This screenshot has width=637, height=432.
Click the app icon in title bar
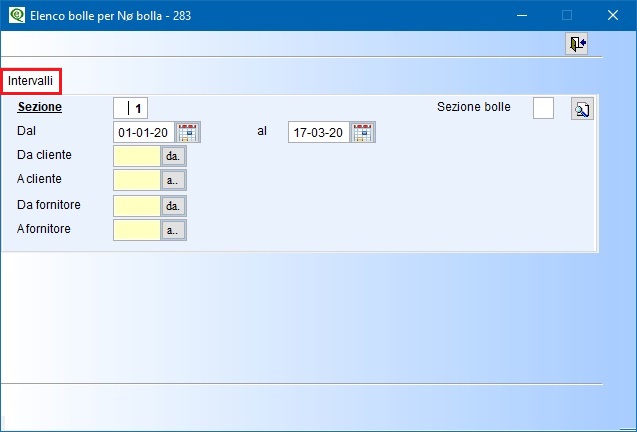15,15
